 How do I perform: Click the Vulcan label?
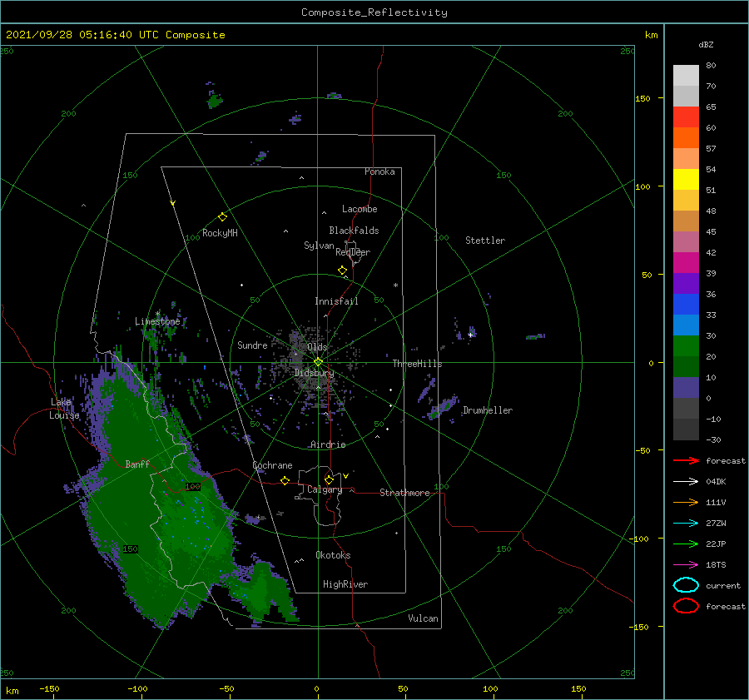click(423, 618)
